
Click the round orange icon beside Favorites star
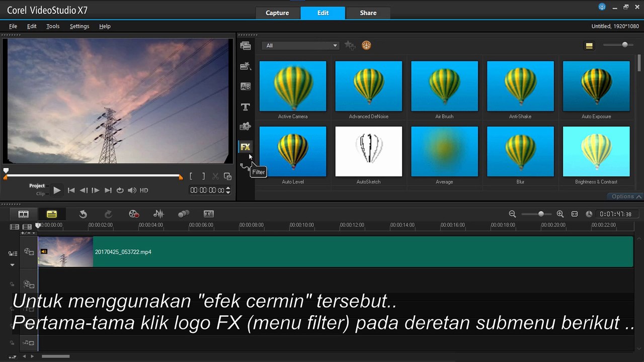pos(366,45)
